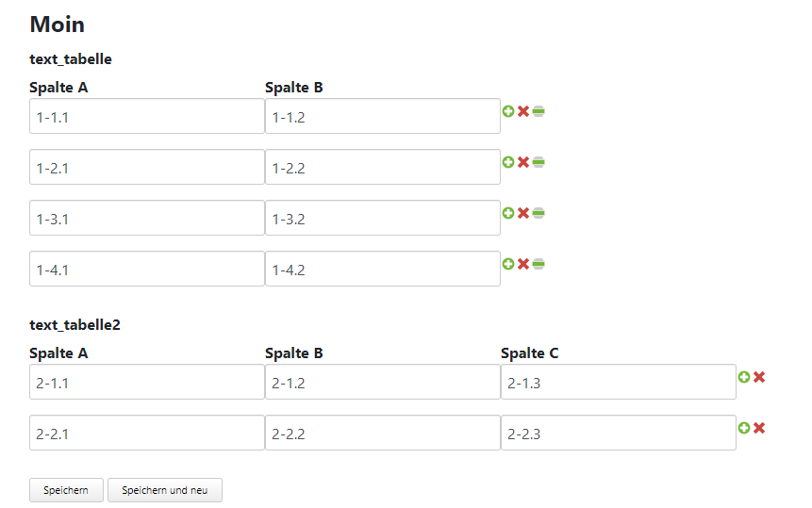Click green plus icon beside row 2-2.3
The width and height of the screenshot is (812, 508).
click(x=744, y=428)
